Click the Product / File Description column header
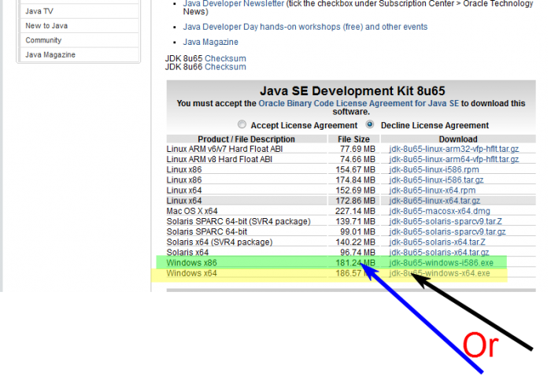Screen dimensions: 551x392 coord(246,139)
